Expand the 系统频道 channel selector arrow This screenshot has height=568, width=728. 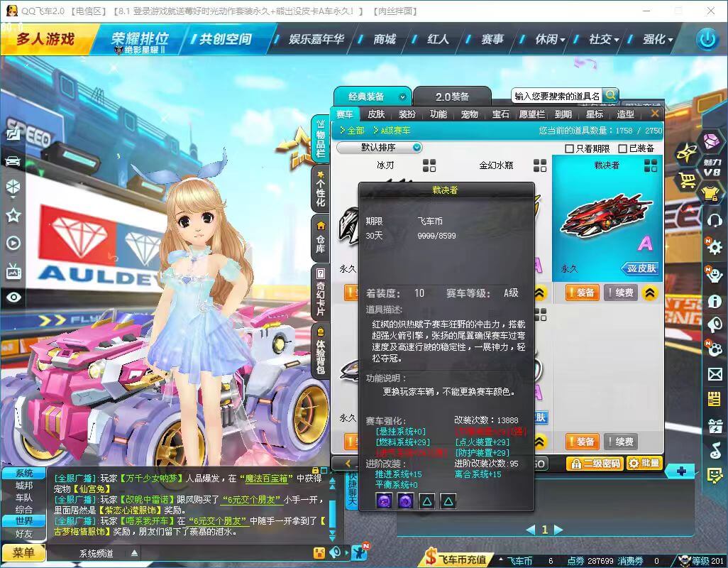coord(134,553)
